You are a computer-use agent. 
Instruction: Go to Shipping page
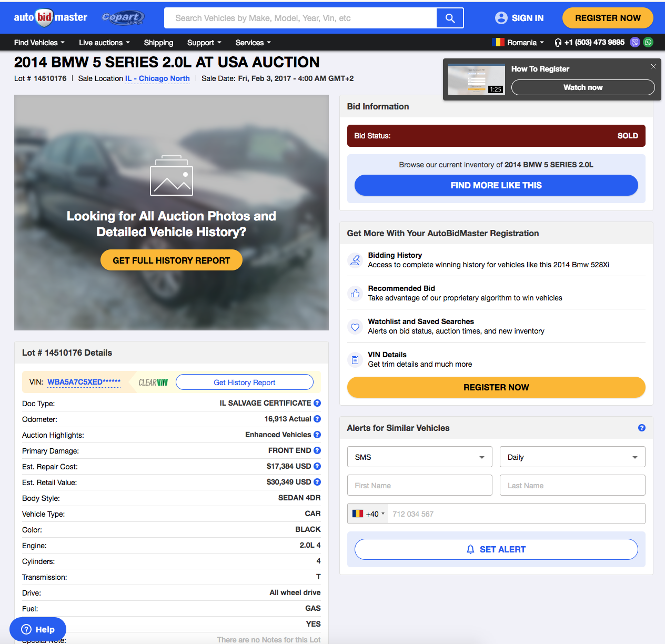point(158,43)
